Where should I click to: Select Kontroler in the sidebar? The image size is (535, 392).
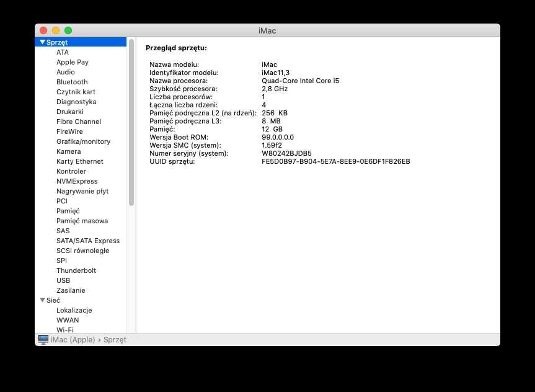coord(71,171)
